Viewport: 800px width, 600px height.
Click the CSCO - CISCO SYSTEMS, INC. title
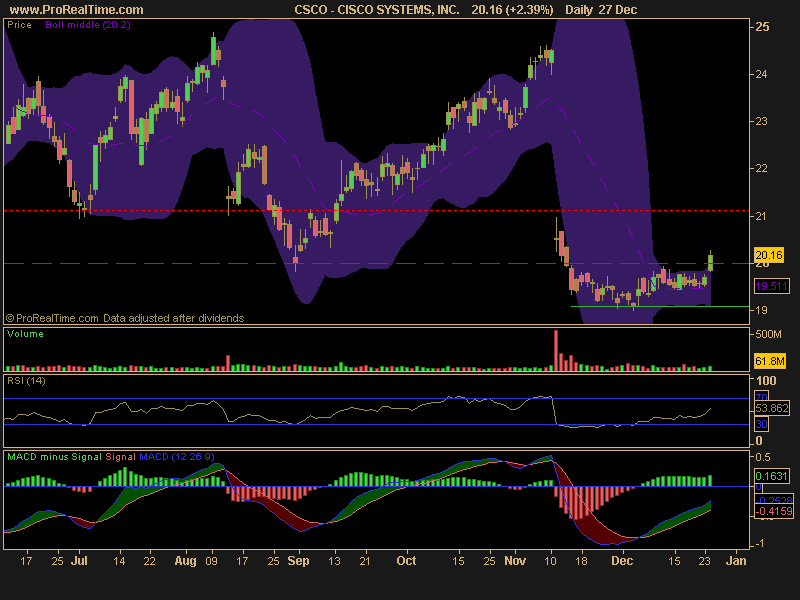coord(377,10)
